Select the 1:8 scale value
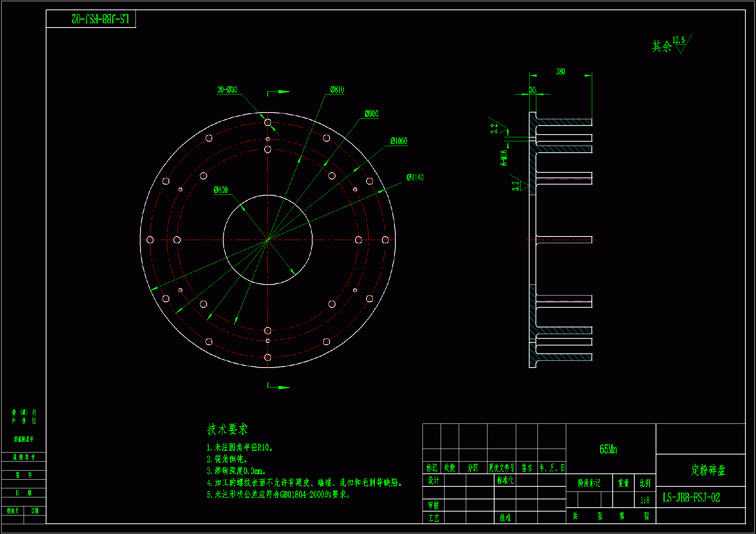This screenshot has width=756, height=534. coord(645,500)
